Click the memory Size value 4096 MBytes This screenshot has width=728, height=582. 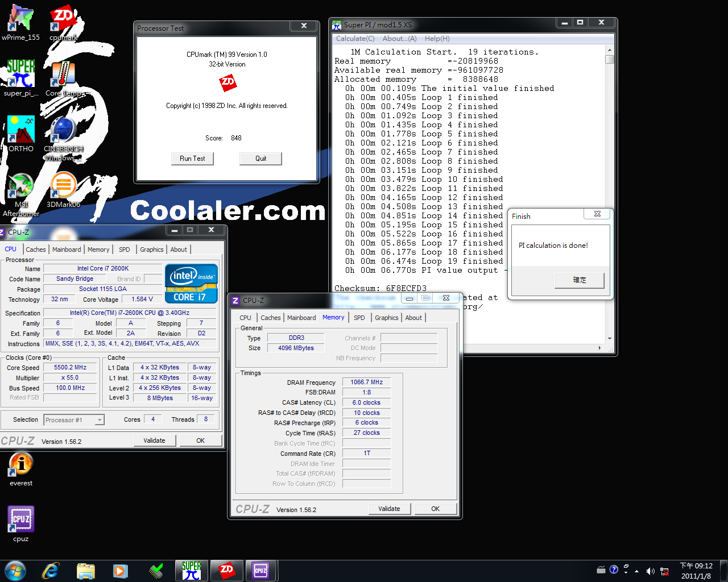click(x=296, y=348)
